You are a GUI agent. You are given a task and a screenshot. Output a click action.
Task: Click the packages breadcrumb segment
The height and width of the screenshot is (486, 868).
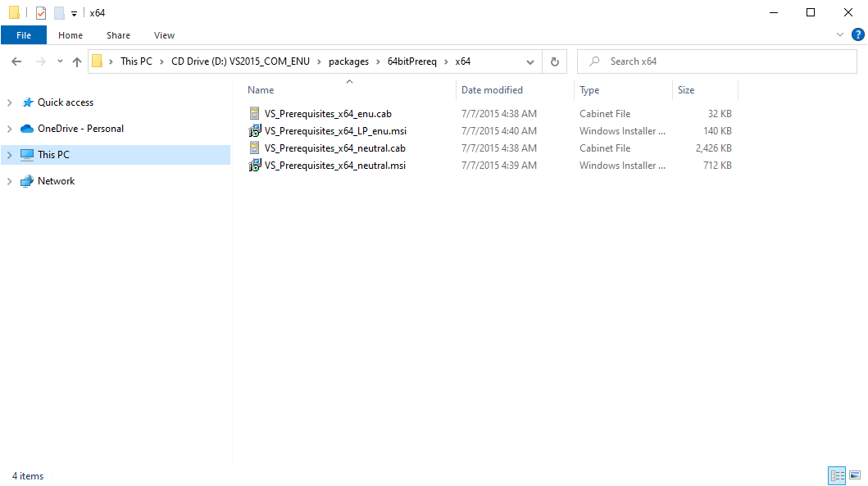348,61
